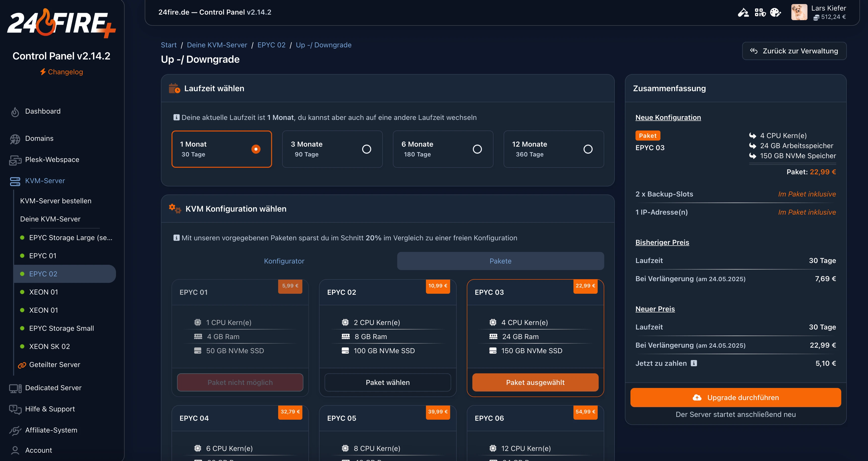Click the arrow icon beside 150 GB NVMe Speicher
Image resolution: width=868 pixels, height=461 pixels.
(x=753, y=156)
